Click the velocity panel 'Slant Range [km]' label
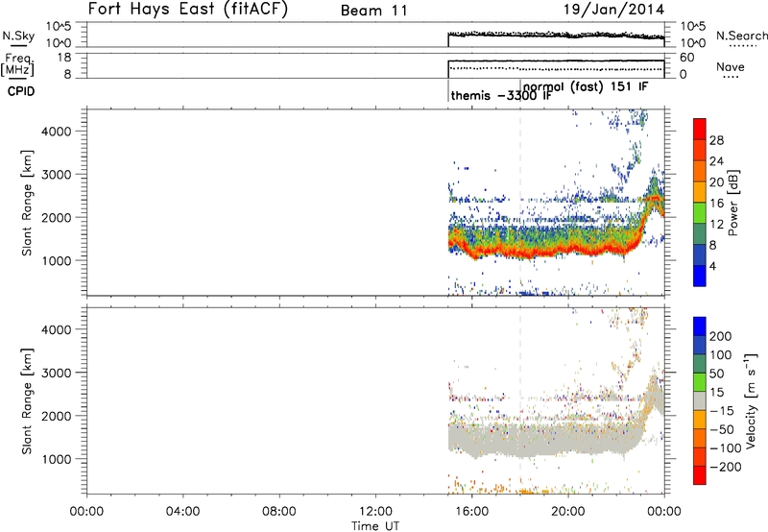The width and height of the screenshot is (768, 532). coord(27,401)
